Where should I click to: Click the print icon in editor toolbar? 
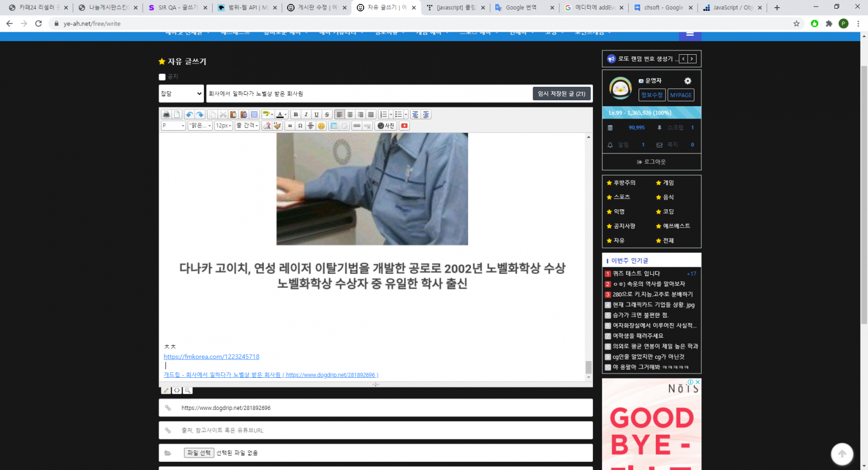(167, 114)
